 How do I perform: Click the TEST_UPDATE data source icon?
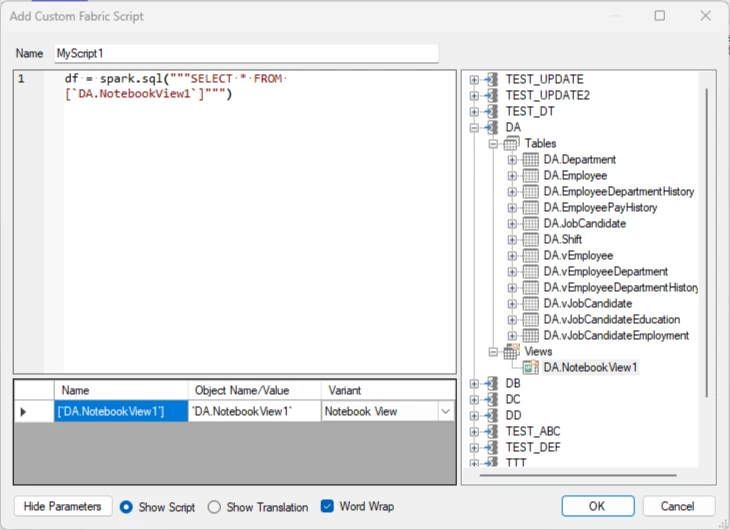(x=491, y=79)
